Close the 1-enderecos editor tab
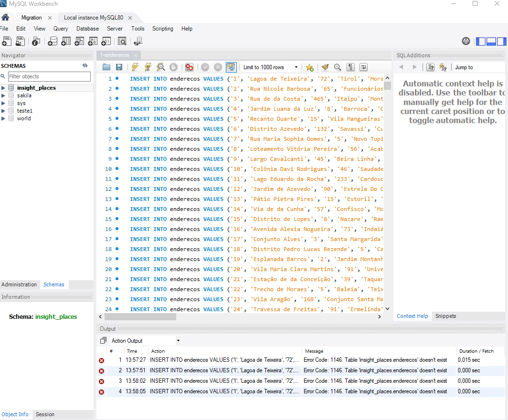Image resolution: width=508 pixels, height=420 pixels. pyautogui.click(x=136, y=55)
